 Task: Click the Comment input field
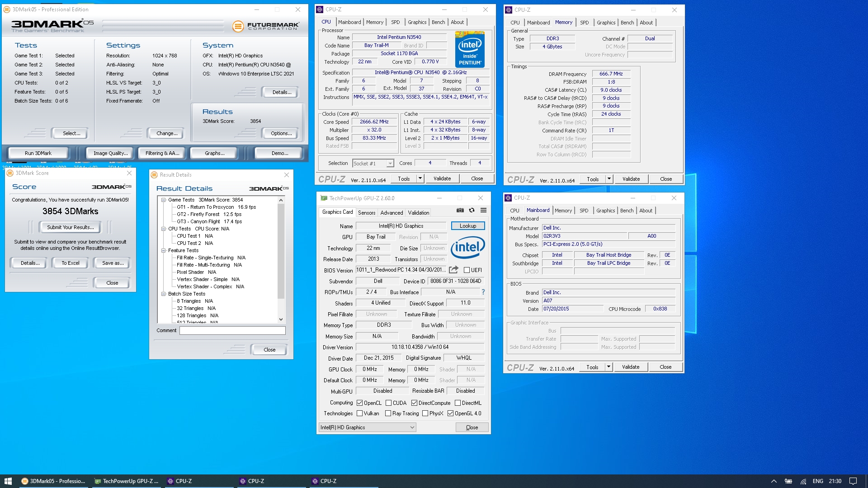(232, 331)
